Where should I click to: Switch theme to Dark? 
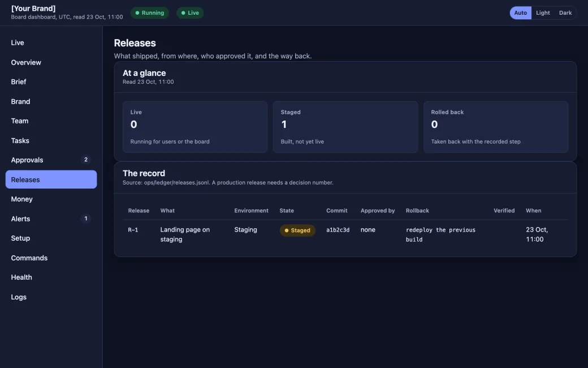[565, 13]
